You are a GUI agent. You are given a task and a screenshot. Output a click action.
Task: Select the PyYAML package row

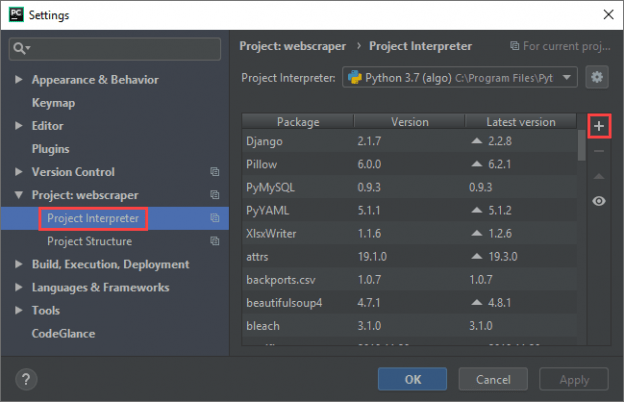(410, 210)
